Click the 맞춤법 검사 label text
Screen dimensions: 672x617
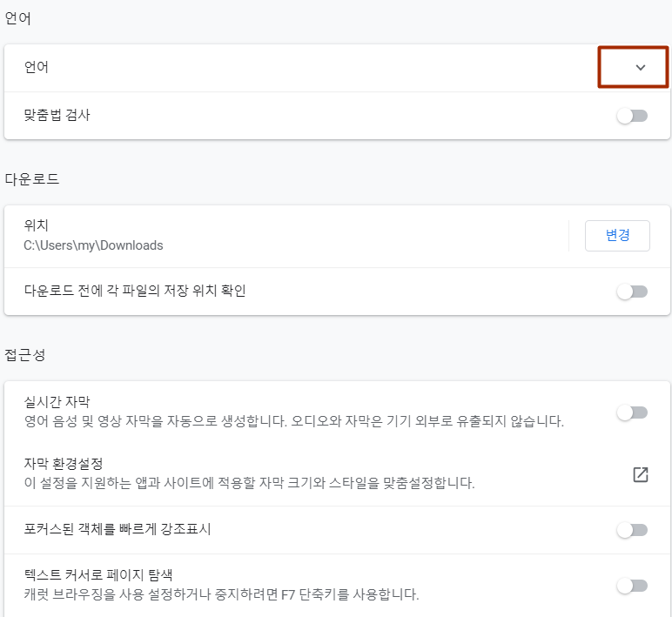pos(57,115)
